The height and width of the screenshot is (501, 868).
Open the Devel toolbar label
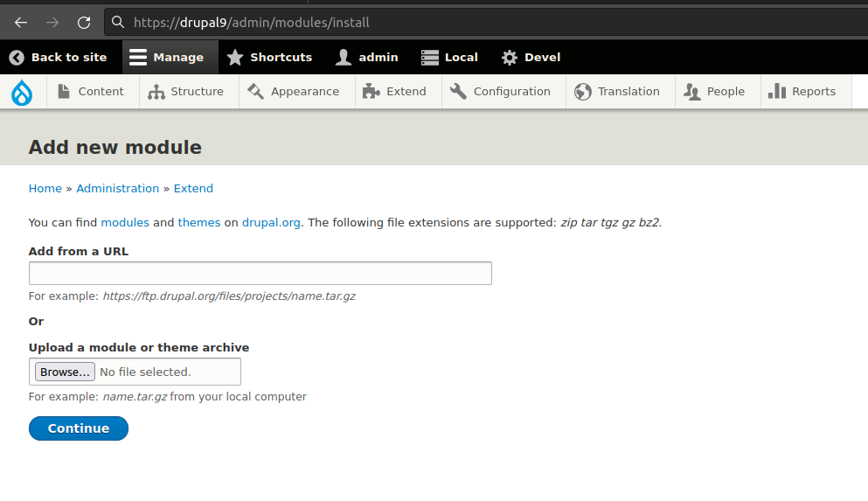pyautogui.click(x=543, y=58)
